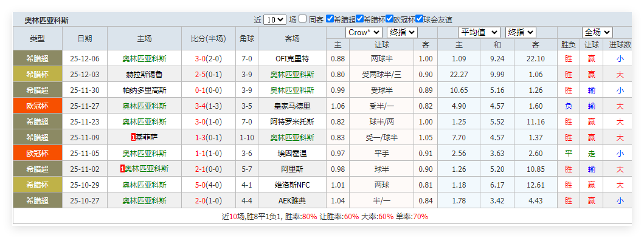Viewport: 644px width, 238px height.
Task: Open the 全场 period dropdown
Action: point(597,32)
